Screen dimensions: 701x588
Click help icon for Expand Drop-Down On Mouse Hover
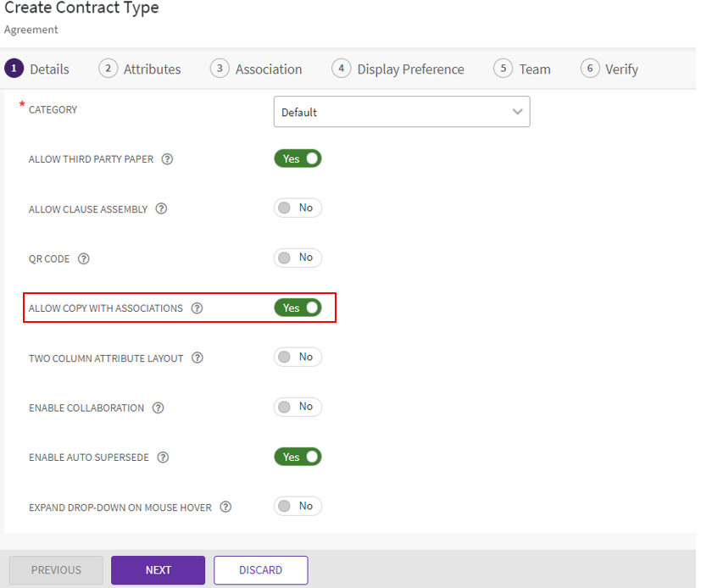click(x=225, y=508)
